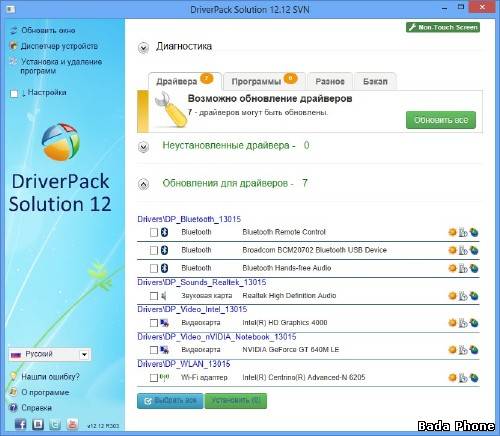Screen dimensions: 500x436
Task: Check the Bluetooth Remote Control driver checkbox
Action: [154, 232]
